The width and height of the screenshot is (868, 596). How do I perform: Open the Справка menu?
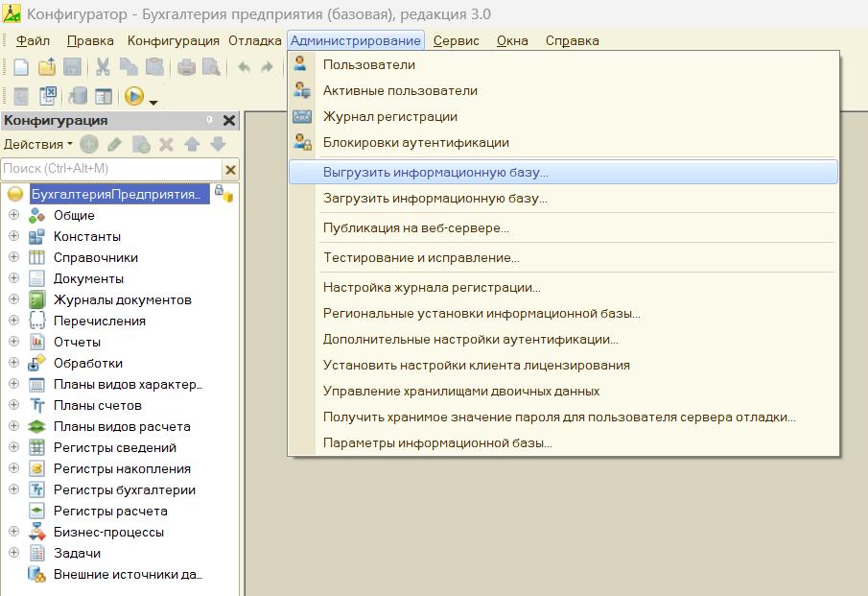click(x=572, y=41)
